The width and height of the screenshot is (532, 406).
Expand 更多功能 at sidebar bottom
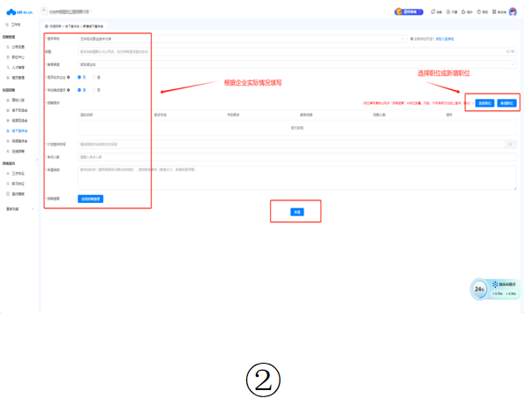tap(18, 209)
